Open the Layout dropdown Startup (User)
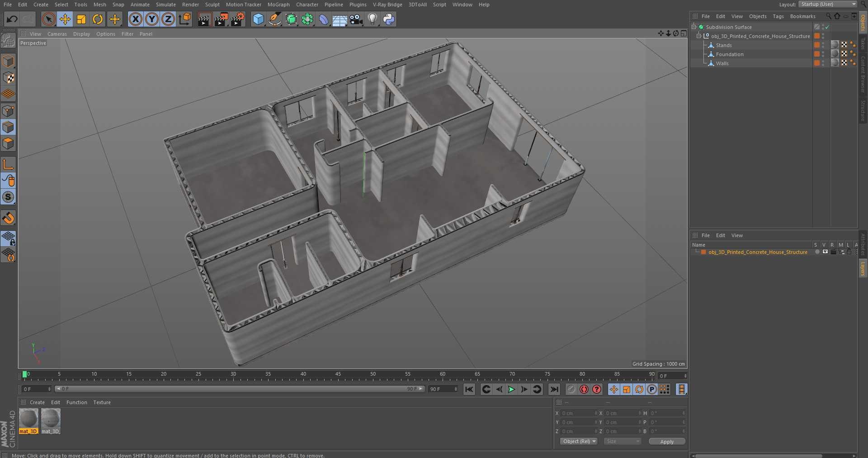Image resolution: width=868 pixels, height=458 pixels. click(827, 4)
